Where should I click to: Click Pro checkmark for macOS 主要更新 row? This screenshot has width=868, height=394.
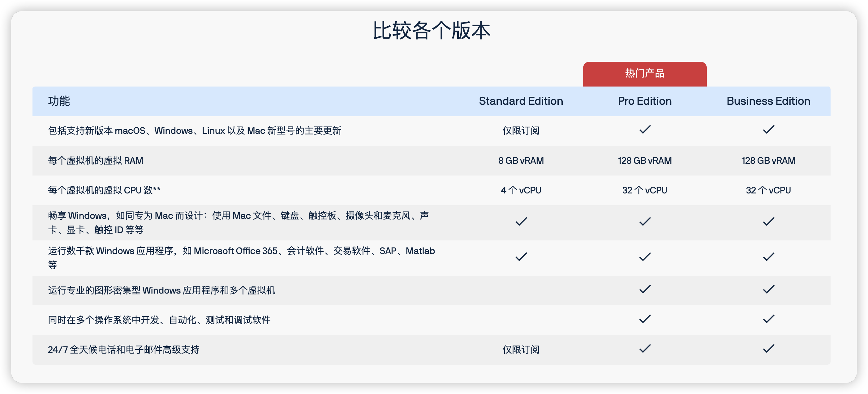pos(645,129)
